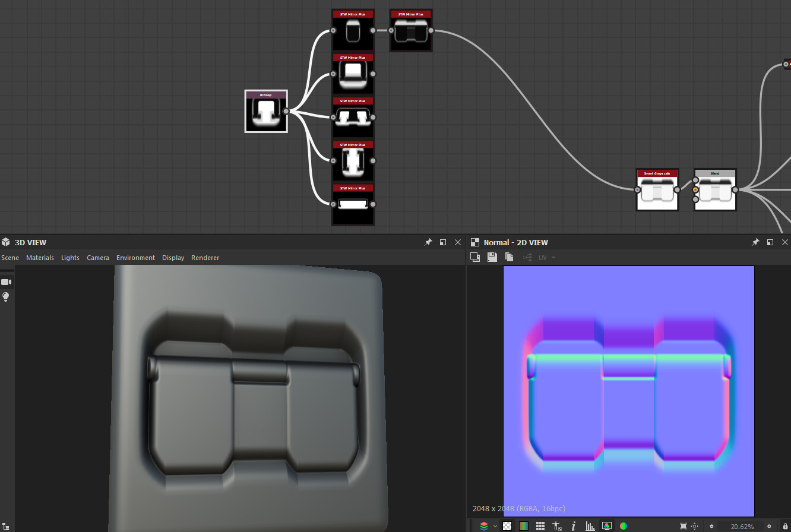Show the histogram in the 2D view
The height and width of the screenshot is (532, 791).
[590, 526]
